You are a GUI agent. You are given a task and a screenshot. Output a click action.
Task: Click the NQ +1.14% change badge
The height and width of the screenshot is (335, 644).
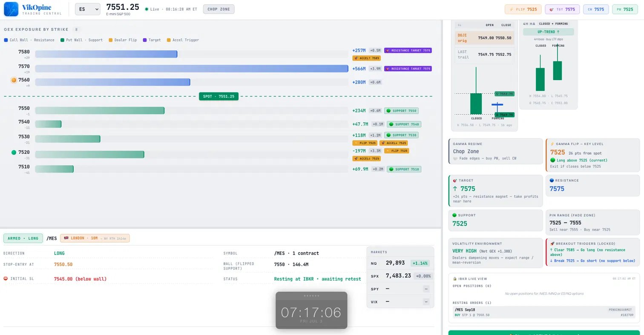tap(420, 263)
